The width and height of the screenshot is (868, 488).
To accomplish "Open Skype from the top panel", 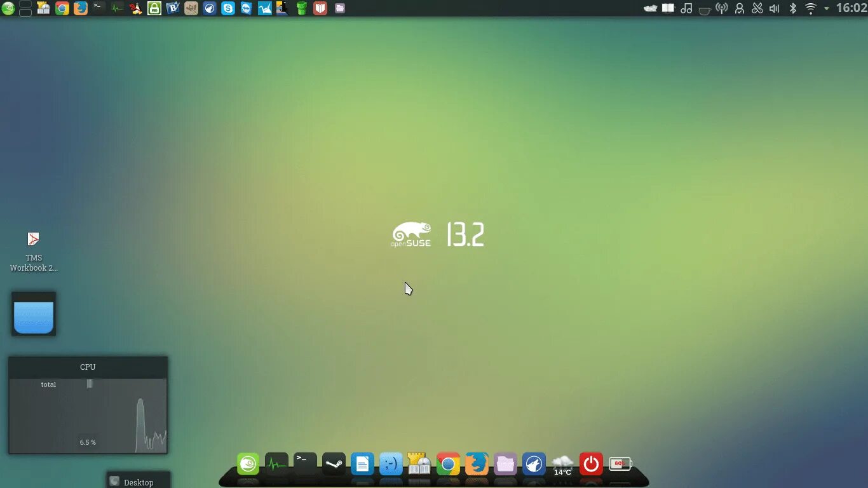I will tap(228, 8).
